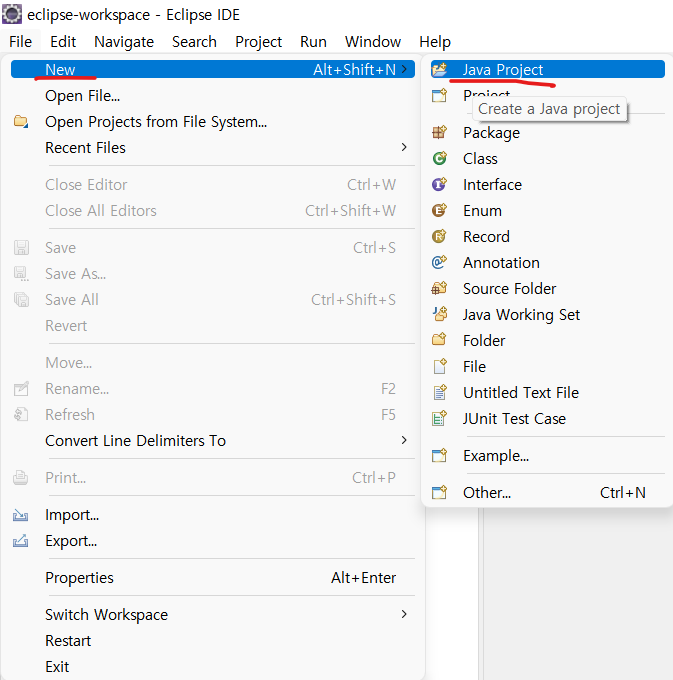Open the Navigate menu
Screen dimensions: 673x680
pyautogui.click(x=124, y=42)
